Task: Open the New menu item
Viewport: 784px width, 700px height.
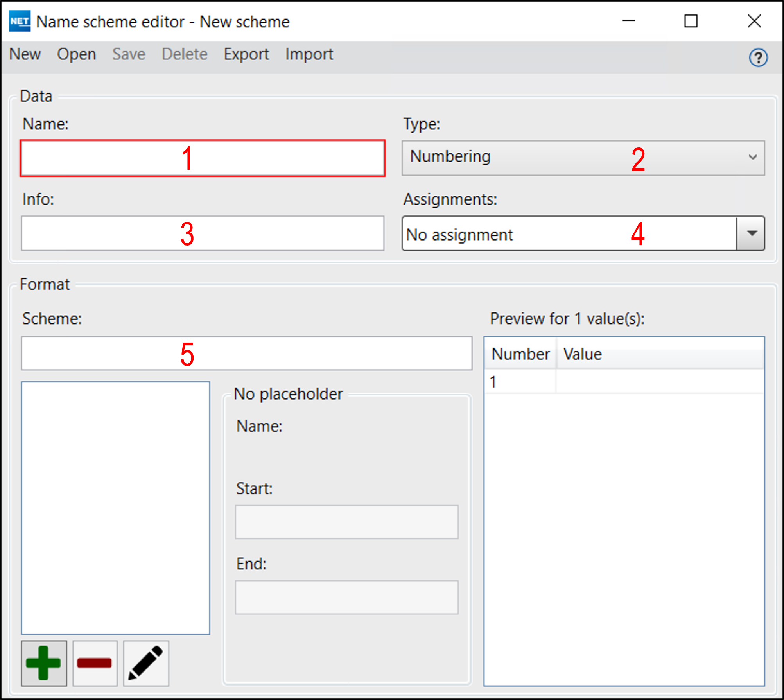Action: coord(25,54)
